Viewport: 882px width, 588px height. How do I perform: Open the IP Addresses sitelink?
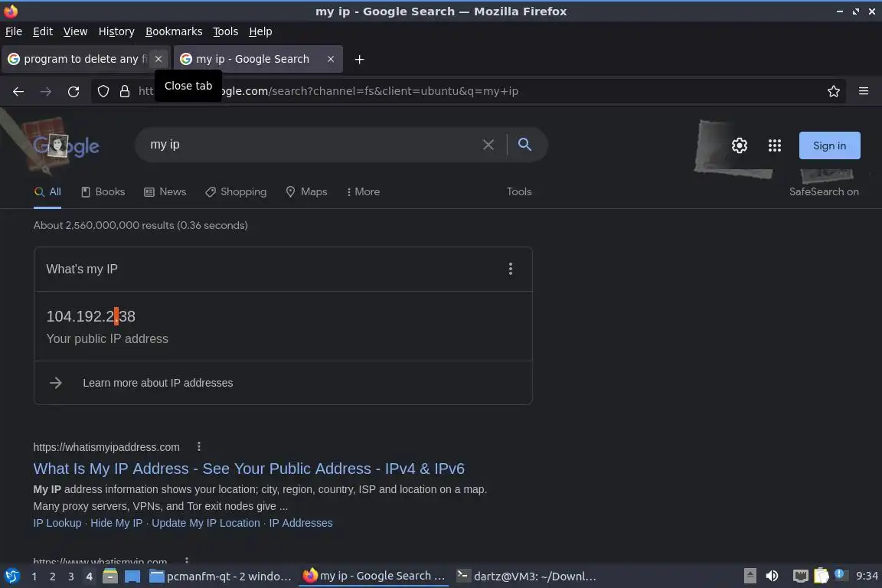[301, 523]
